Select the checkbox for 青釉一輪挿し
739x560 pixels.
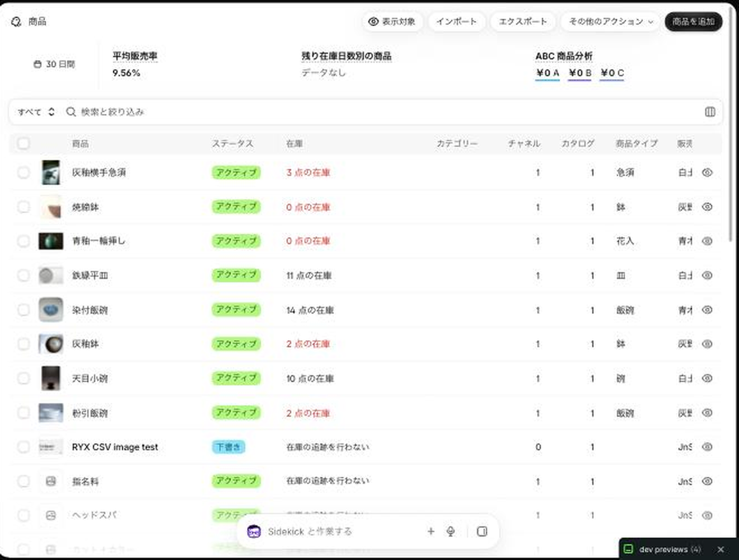click(24, 241)
